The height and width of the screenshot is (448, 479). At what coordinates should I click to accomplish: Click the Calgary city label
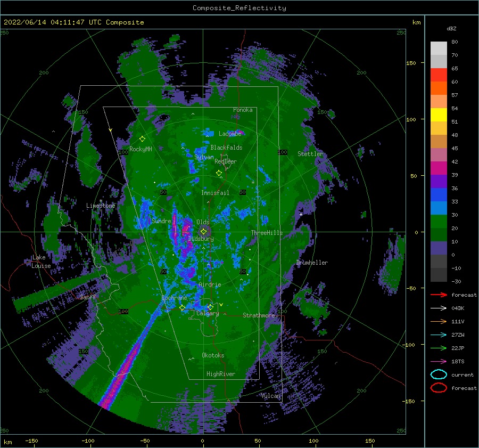point(208,313)
